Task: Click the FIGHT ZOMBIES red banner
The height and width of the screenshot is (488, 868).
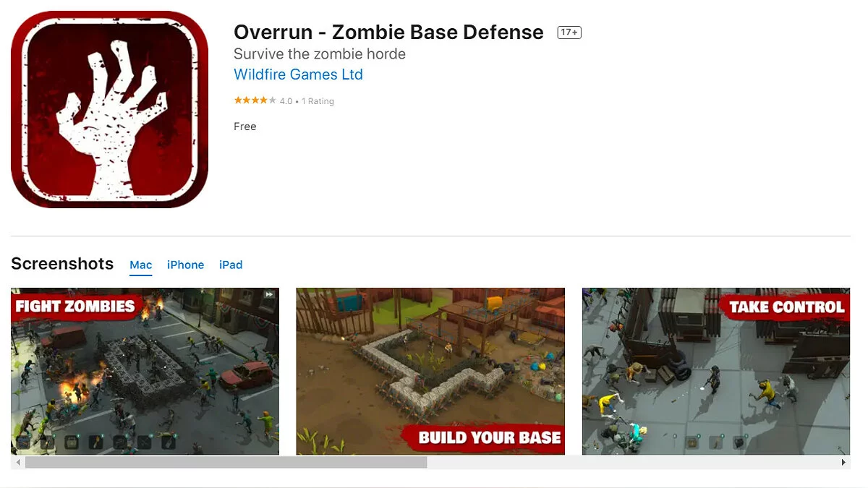Action: tap(75, 306)
